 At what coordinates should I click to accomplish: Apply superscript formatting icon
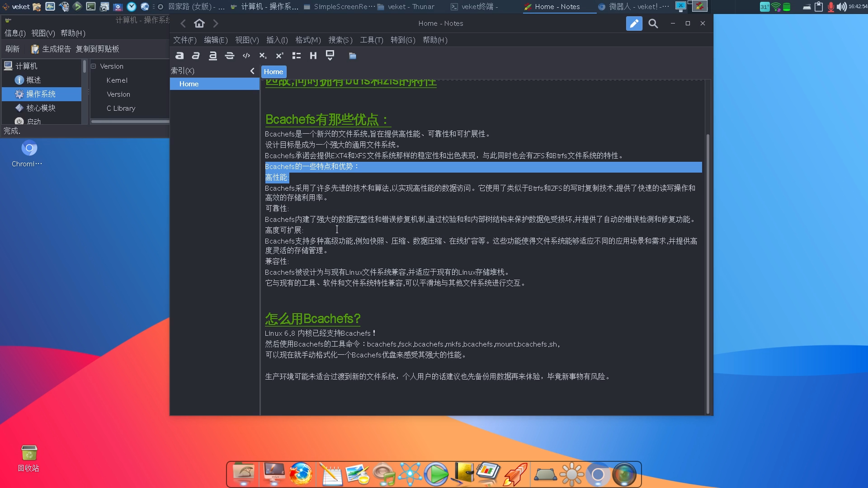coord(279,56)
